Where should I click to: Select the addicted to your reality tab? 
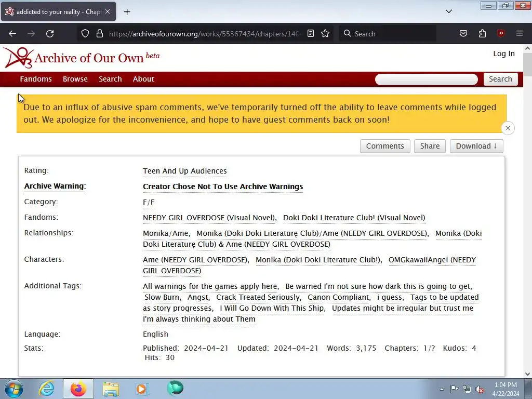(58, 11)
